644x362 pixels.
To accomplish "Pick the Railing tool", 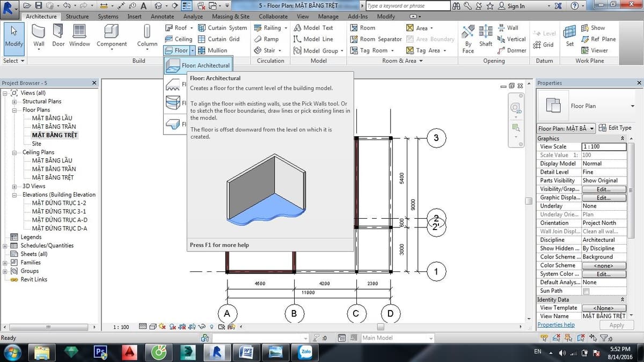I will click(270, 28).
